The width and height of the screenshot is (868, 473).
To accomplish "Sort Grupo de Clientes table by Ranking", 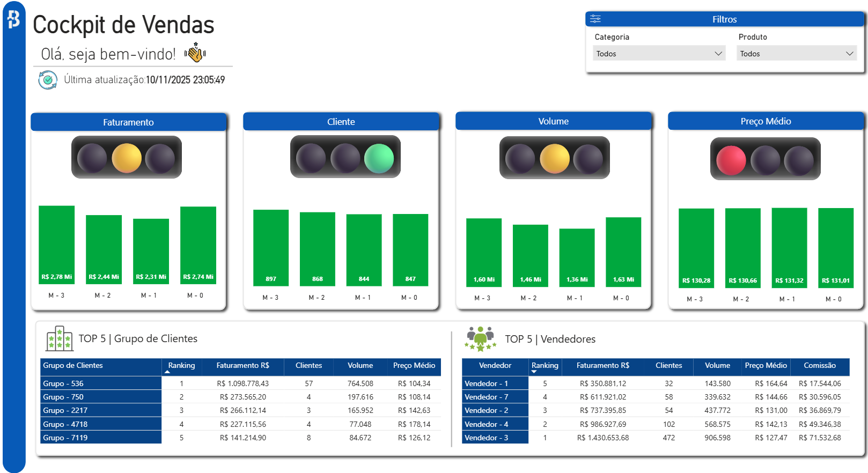I will (181, 366).
